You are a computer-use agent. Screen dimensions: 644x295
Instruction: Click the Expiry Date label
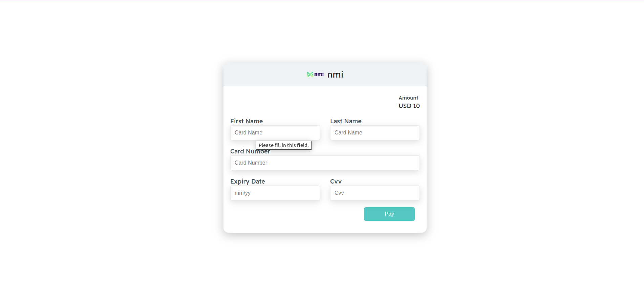click(x=248, y=182)
